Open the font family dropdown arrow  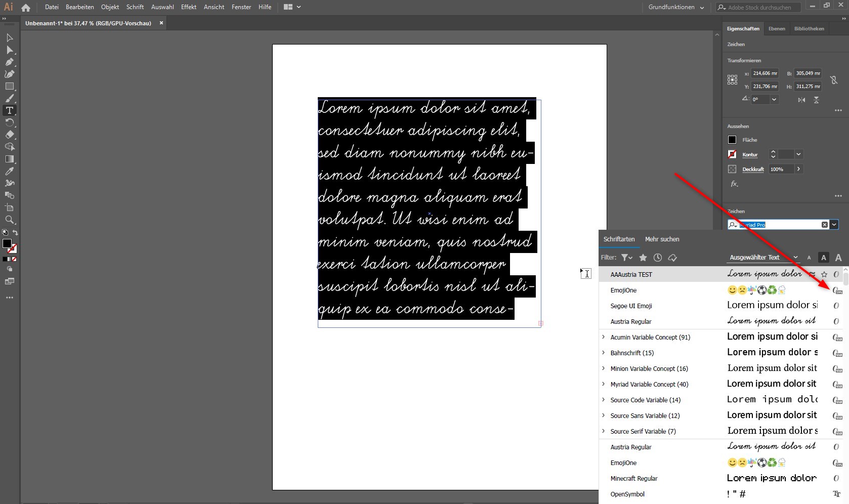coord(834,225)
